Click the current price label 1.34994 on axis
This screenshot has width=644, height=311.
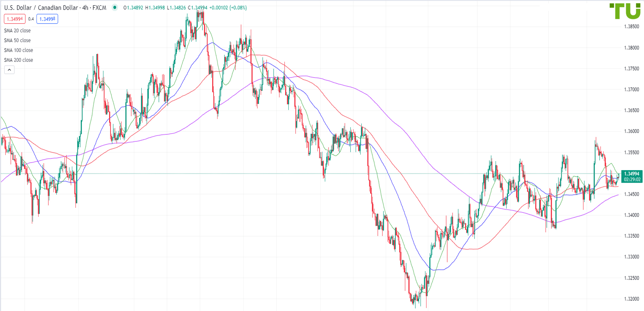point(632,174)
